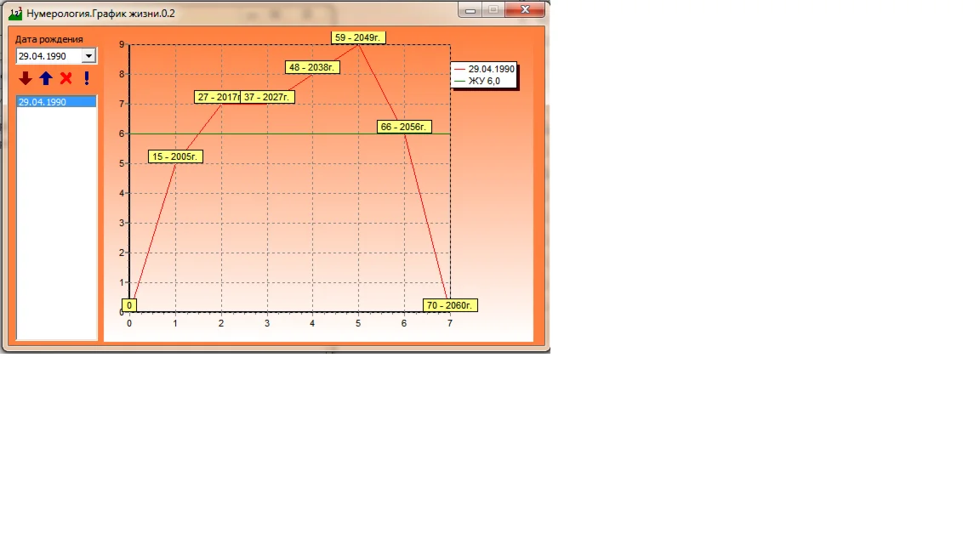The width and height of the screenshot is (980, 551).
Task: Click the window title 'Нумерология.График жизни.0.2'
Action: pos(100,13)
